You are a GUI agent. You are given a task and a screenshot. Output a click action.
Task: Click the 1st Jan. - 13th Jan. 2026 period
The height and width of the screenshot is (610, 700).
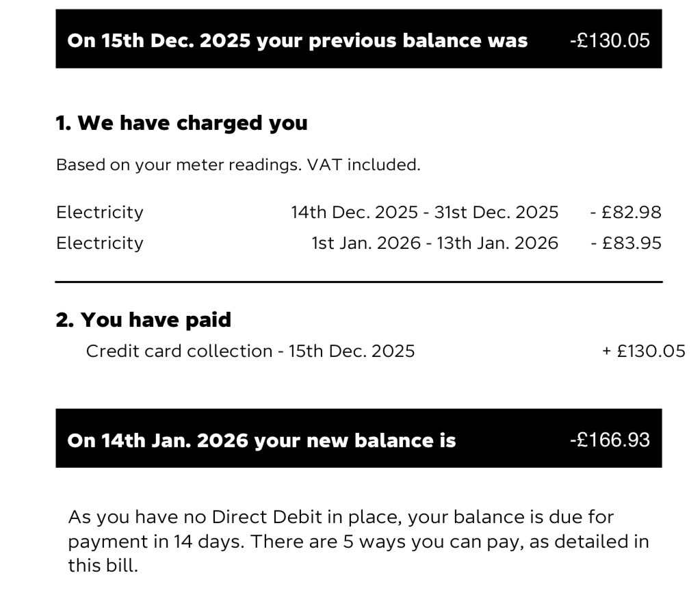pyautogui.click(x=435, y=243)
